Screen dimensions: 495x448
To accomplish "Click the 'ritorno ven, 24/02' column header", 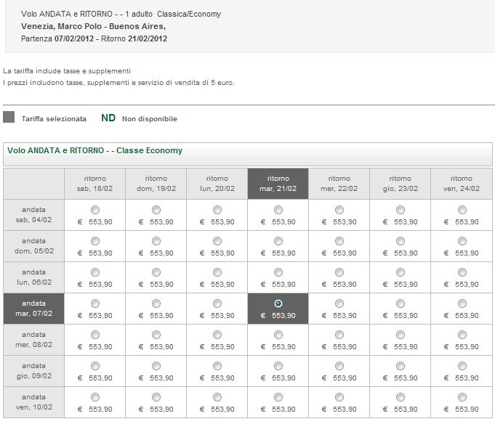I will (x=462, y=184).
